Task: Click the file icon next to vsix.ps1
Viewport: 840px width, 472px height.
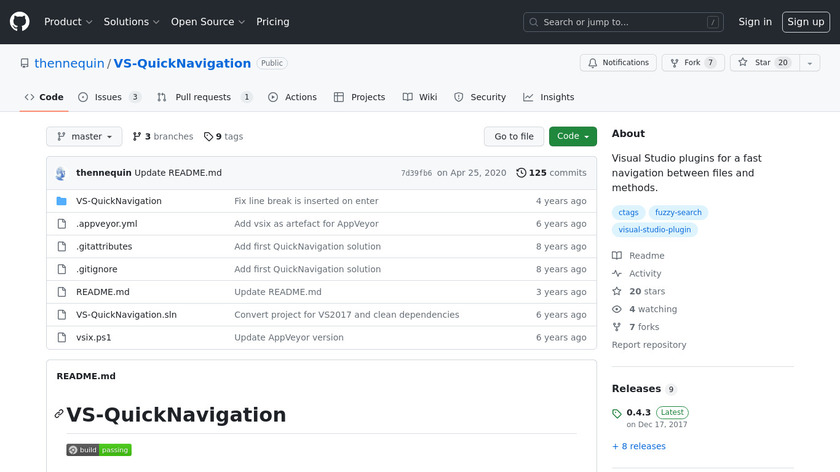Action: coord(62,338)
